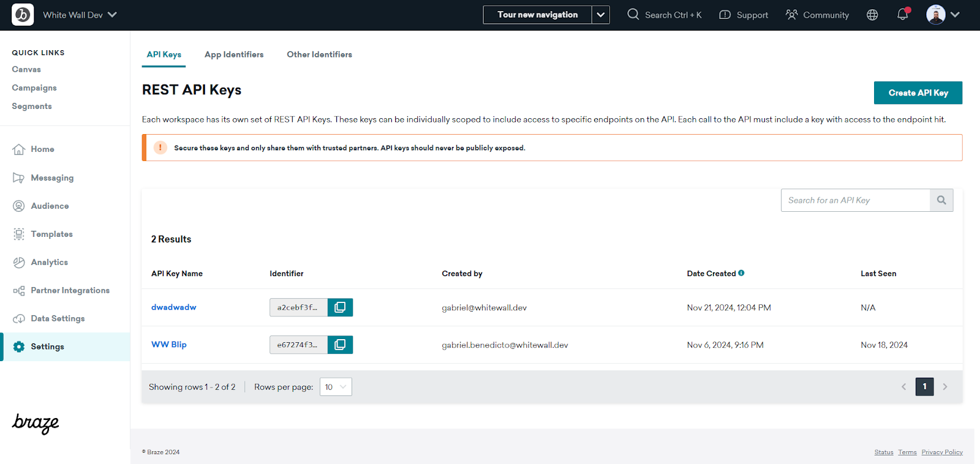Click the Settings gear icon in sidebar

(19, 346)
